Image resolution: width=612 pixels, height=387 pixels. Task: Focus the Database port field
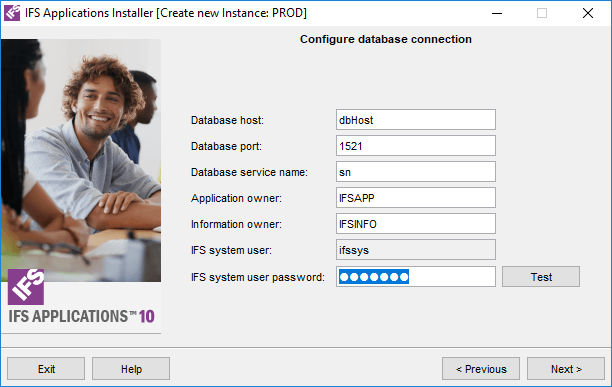(416, 146)
